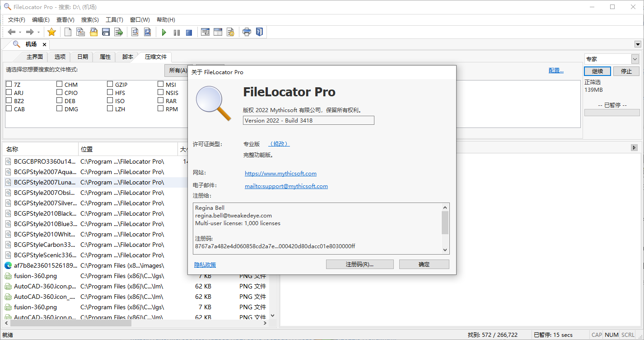Viewport: 644px width, 340px height.
Task: Click the （修改） license type link
Action: 279,144
